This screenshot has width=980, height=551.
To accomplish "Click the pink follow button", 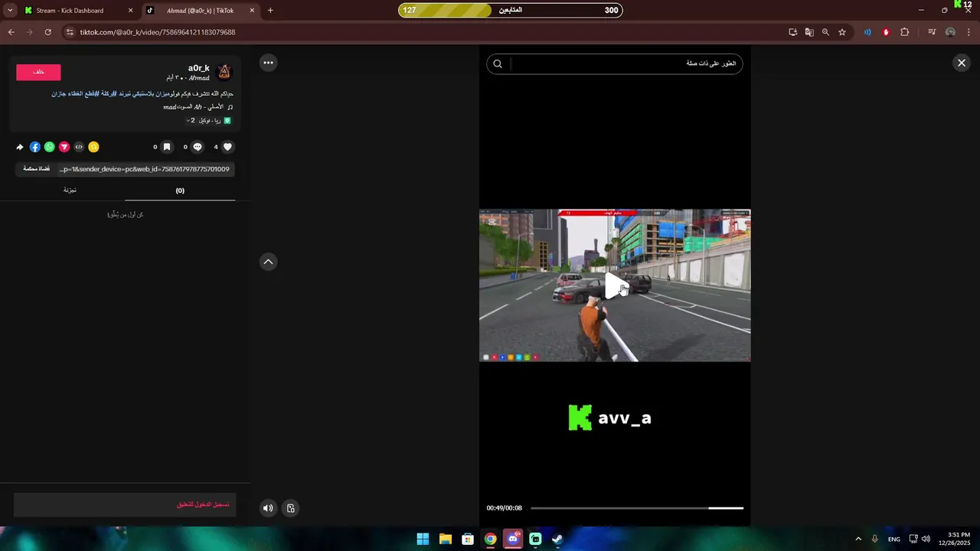I will click(38, 72).
